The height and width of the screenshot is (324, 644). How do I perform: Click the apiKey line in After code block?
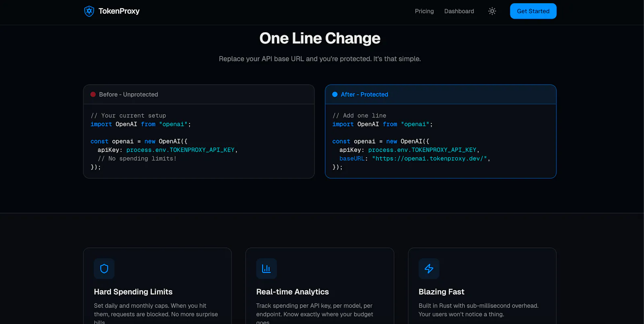pyautogui.click(x=409, y=150)
